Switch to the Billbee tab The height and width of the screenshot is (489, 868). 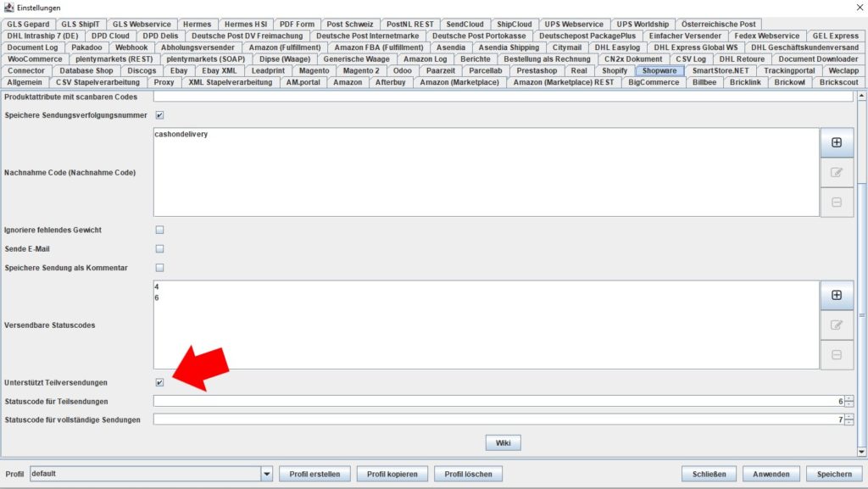[704, 82]
